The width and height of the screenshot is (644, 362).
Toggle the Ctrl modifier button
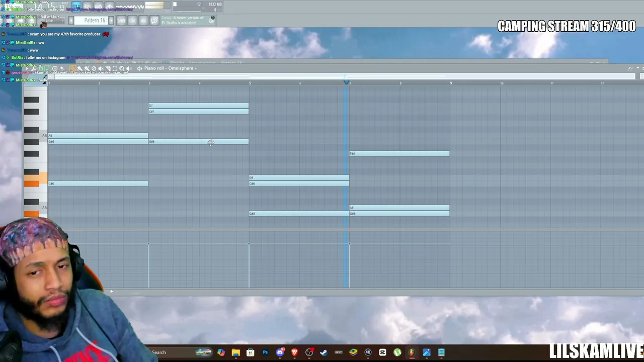click(132, 21)
